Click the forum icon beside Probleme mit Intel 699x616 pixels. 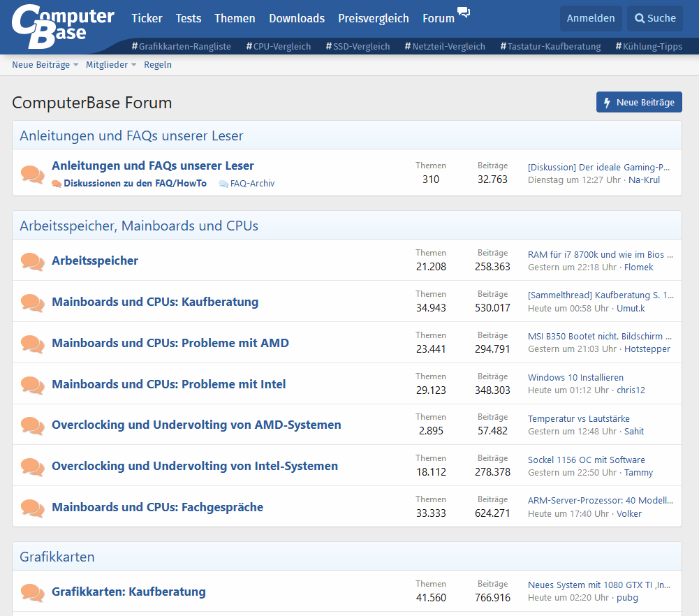[x=33, y=385]
